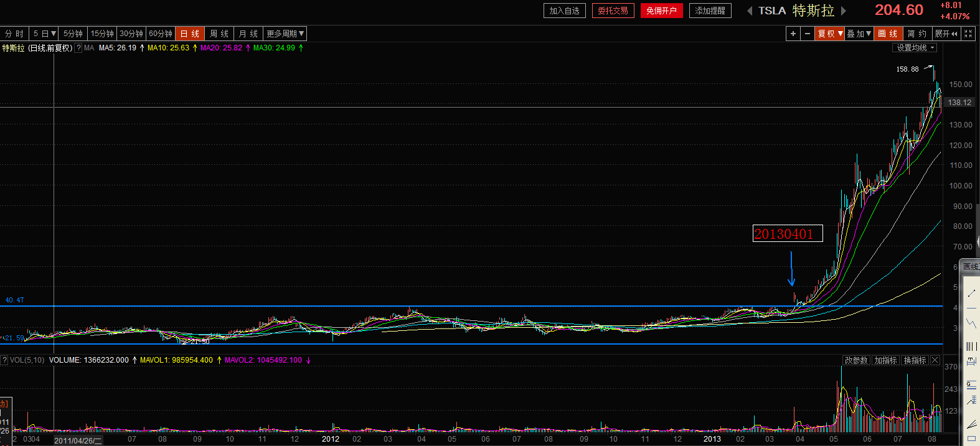This screenshot has width=980, height=446.
Task: Click the 138.12 crosshair price label
Action: pyautogui.click(x=959, y=103)
